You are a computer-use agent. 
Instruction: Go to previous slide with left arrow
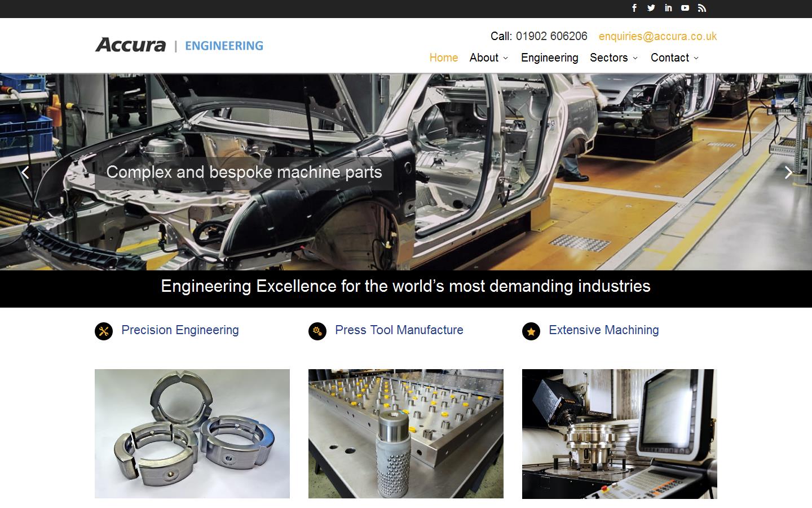(25, 173)
